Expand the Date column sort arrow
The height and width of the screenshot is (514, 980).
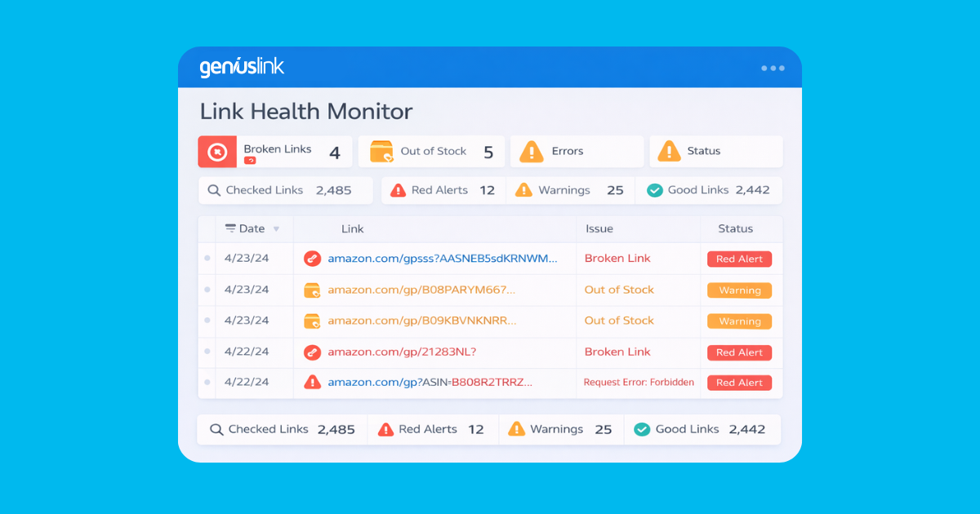tap(276, 229)
